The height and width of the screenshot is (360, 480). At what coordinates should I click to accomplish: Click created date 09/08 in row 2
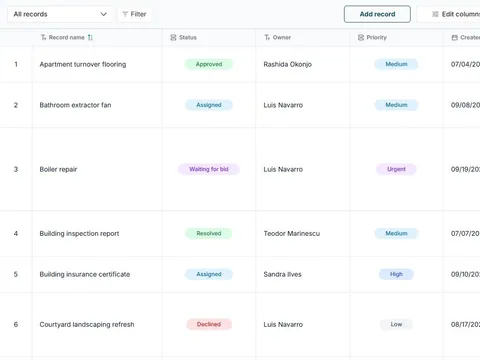pos(465,105)
